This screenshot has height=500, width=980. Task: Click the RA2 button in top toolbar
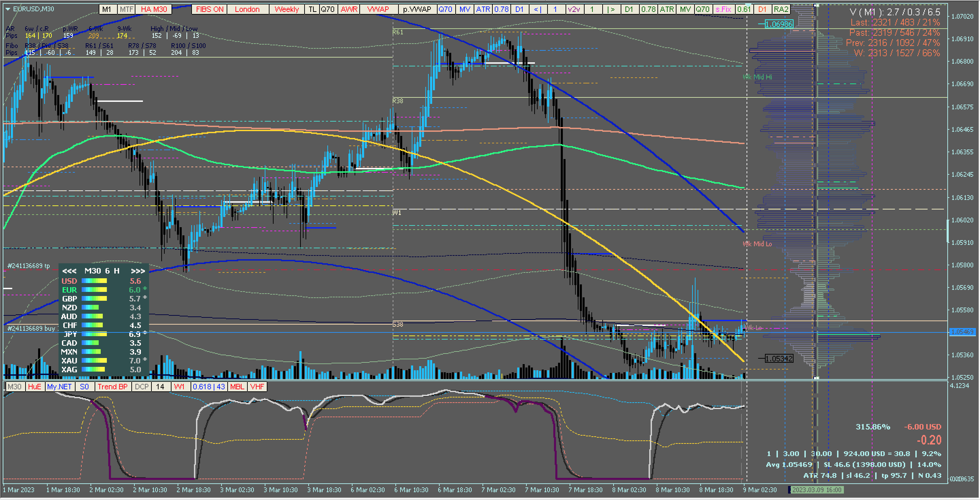pos(781,9)
